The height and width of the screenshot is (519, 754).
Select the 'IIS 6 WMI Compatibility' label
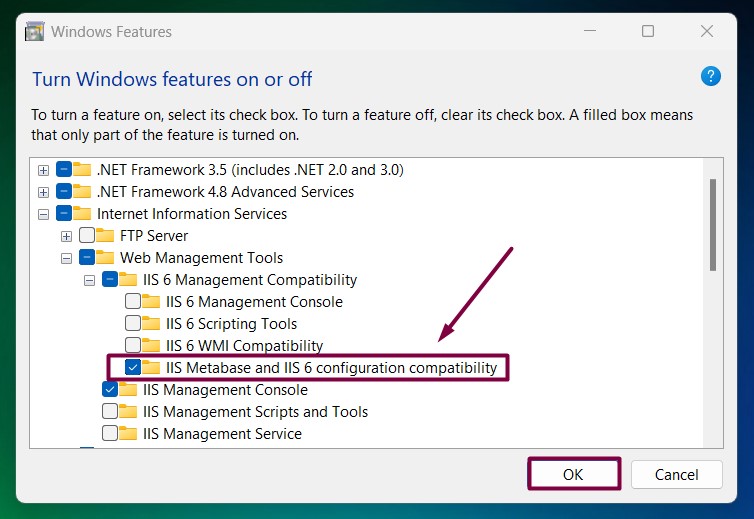coord(244,346)
